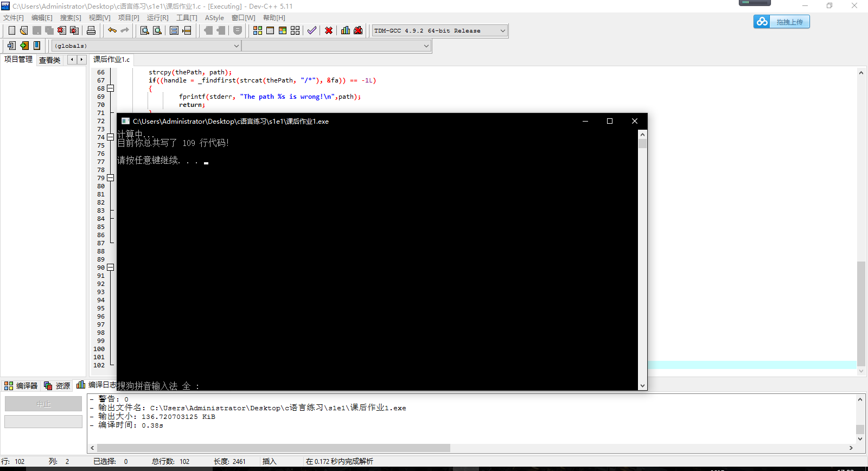Open the 工具[T] menu
868x471 pixels.
click(x=187, y=18)
